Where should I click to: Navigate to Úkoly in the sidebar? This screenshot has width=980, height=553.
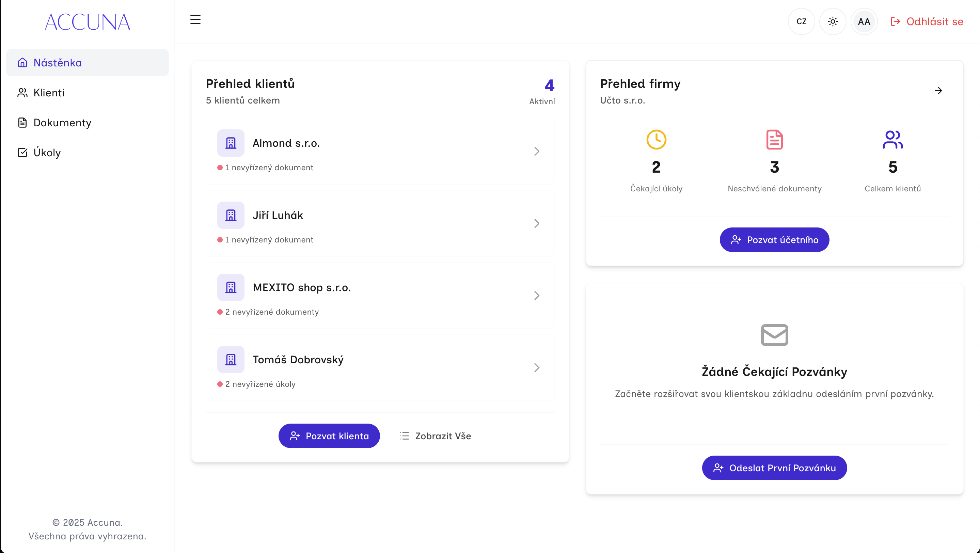[x=47, y=153]
